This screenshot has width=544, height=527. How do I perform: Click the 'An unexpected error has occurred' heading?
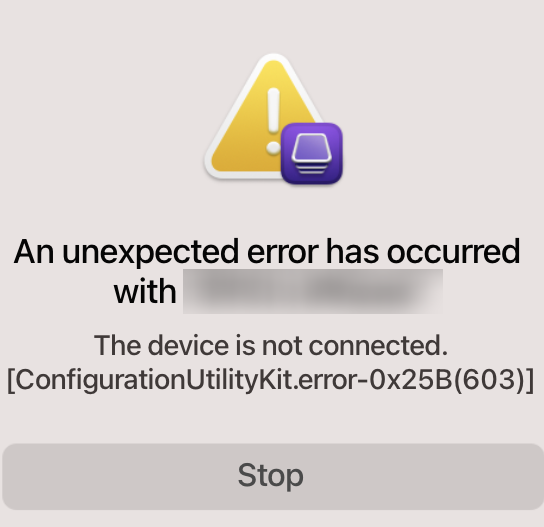click(267, 252)
